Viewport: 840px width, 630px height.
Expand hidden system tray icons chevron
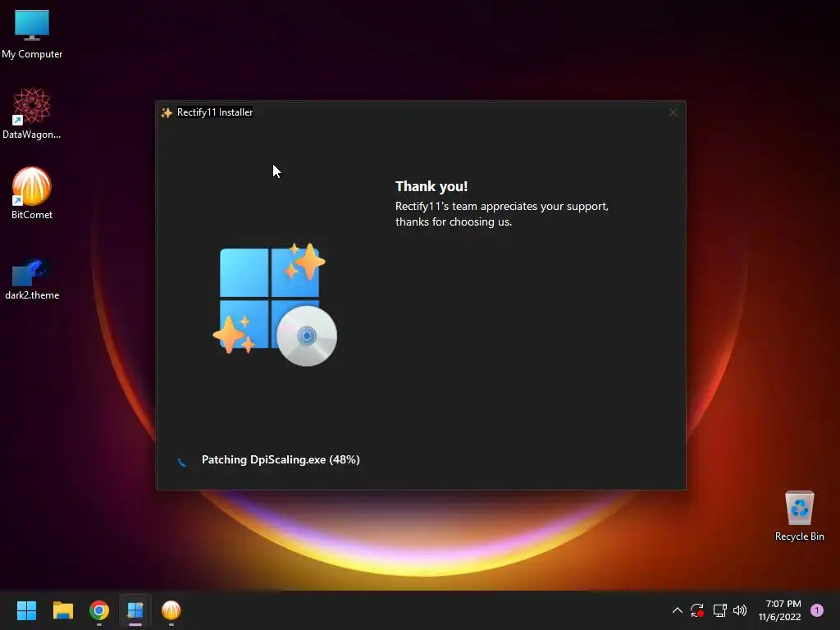[677, 610]
